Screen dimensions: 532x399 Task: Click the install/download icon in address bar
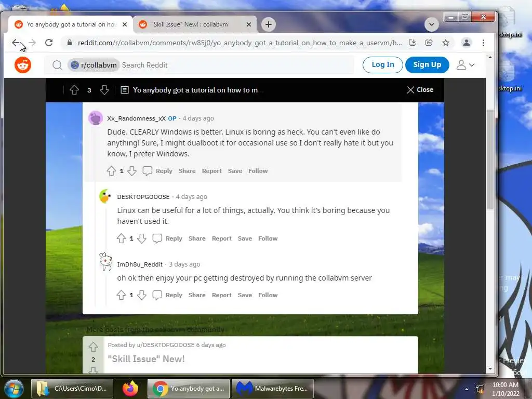[x=412, y=43]
